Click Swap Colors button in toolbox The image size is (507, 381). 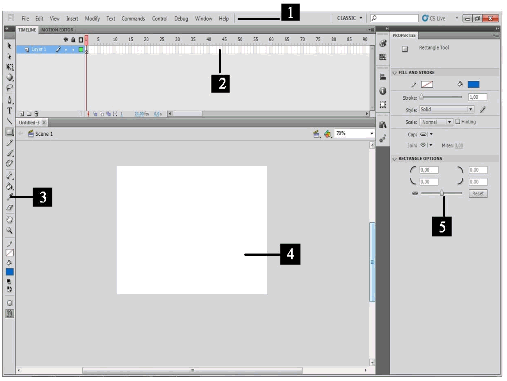pos(9,289)
